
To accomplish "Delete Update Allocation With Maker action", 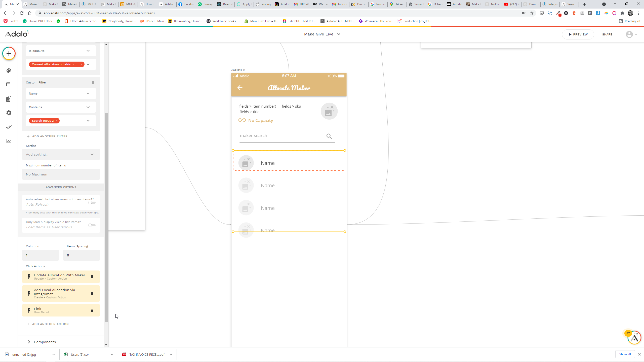I will pos(92,277).
